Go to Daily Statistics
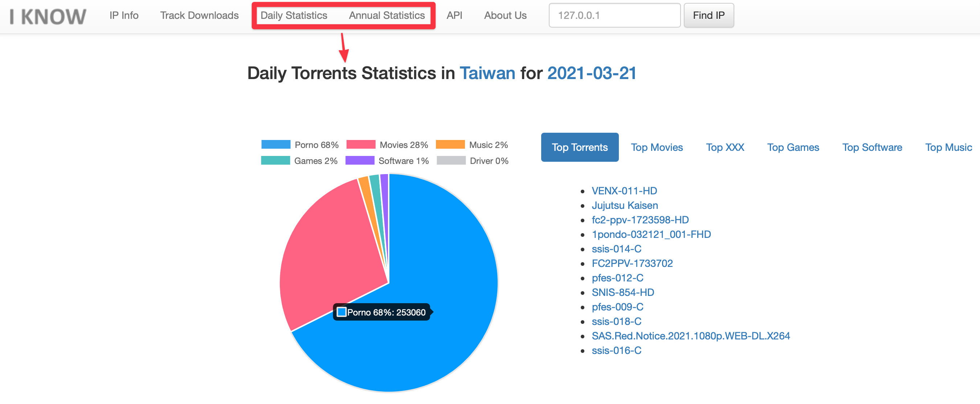 point(294,15)
